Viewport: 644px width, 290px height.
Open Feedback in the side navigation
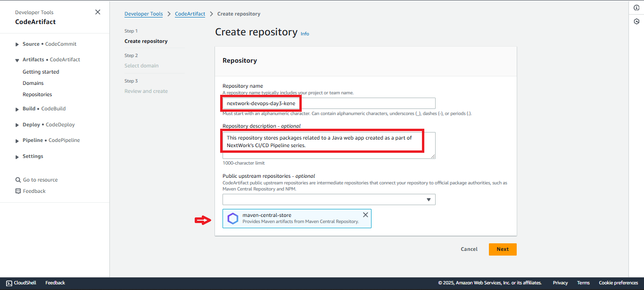pyautogui.click(x=34, y=191)
